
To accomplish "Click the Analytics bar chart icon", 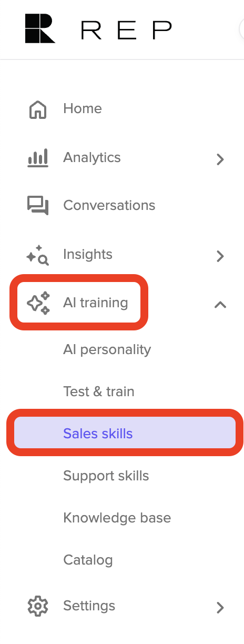I will click(x=38, y=158).
